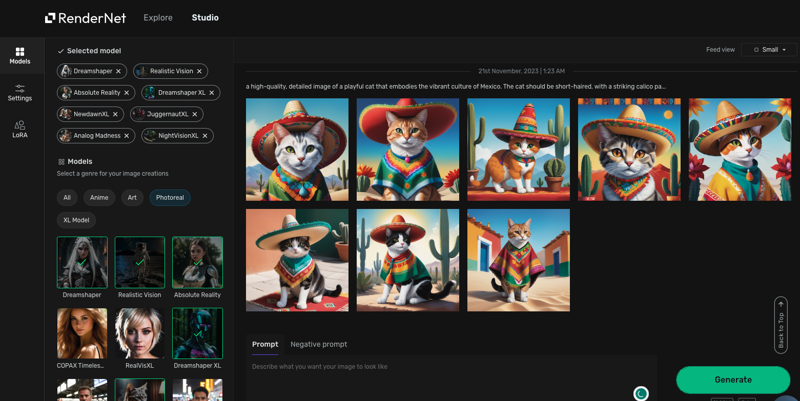Screen dimensions: 800x401
Task: Click the truncated prompt text above images
Action: pos(456,87)
